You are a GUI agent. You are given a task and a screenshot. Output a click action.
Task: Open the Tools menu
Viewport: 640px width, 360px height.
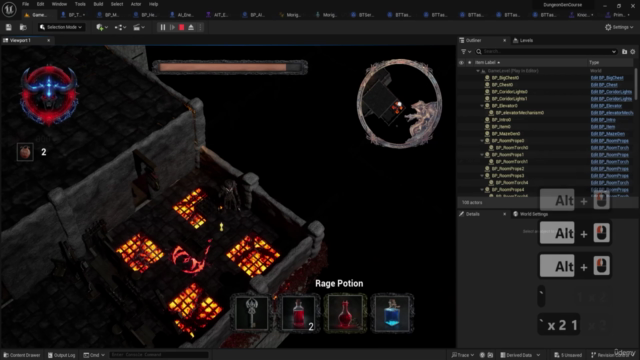(80, 4)
